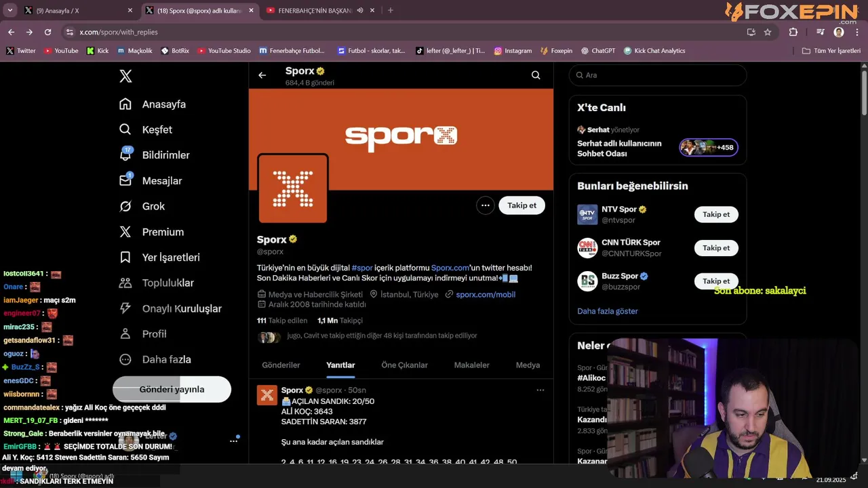Join Serhat's Sohbet Odası live room

tap(709, 147)
